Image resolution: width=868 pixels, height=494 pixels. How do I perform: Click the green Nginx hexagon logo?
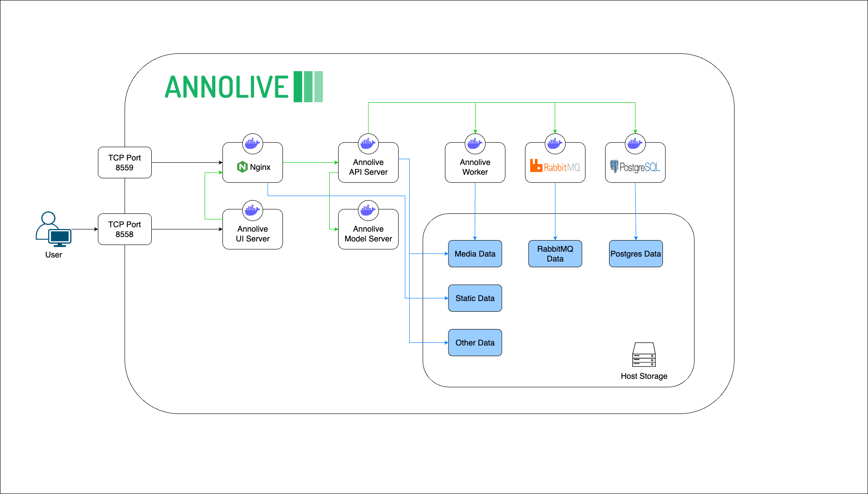tap(242, 167)
